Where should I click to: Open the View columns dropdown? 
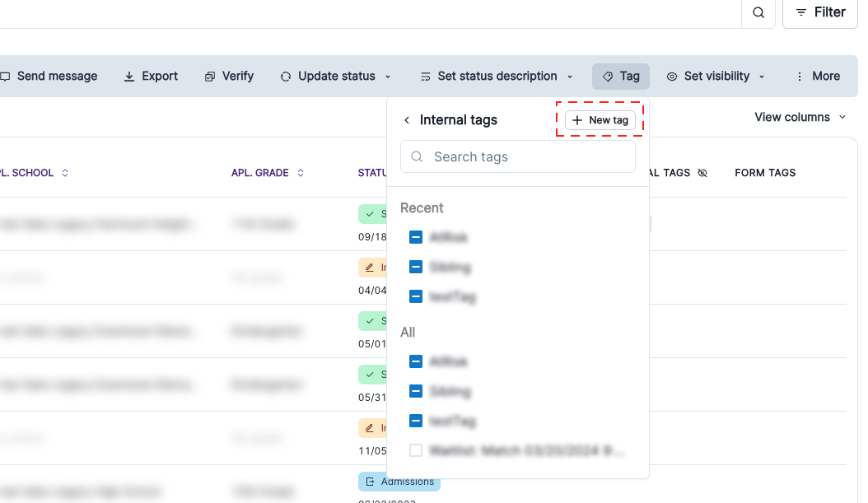tap(799, 117)
